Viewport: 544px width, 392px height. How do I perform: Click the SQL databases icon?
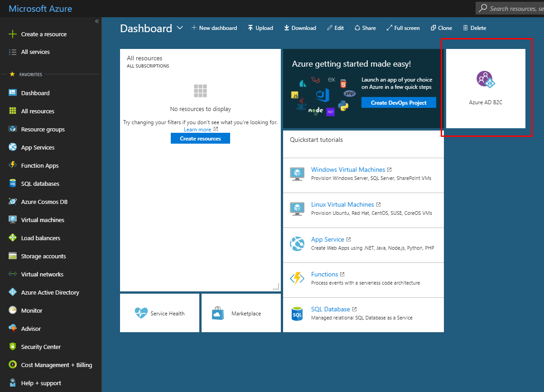[x=13, y=184]
